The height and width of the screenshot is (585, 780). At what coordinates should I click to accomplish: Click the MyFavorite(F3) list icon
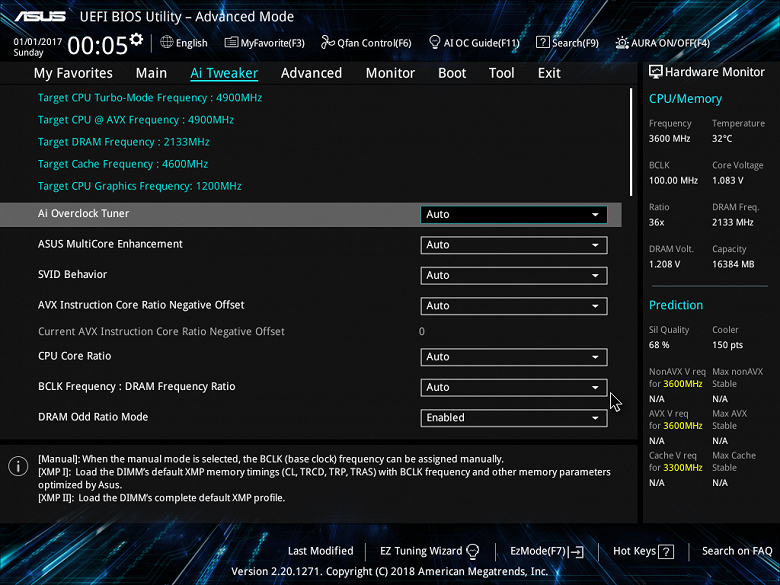[x=231, y=42]
